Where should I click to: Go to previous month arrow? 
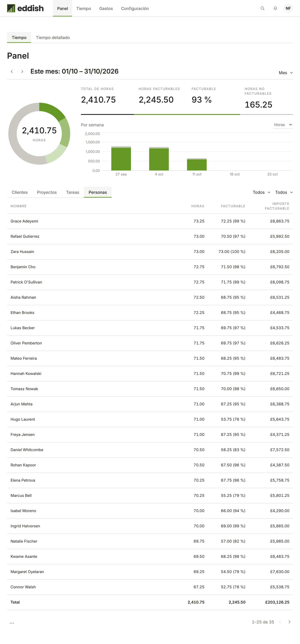click(12, 72)
